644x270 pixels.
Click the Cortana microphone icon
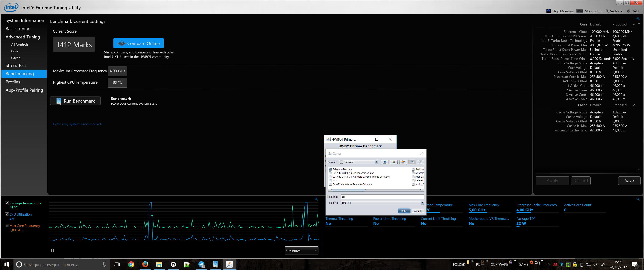coord(104,264)
